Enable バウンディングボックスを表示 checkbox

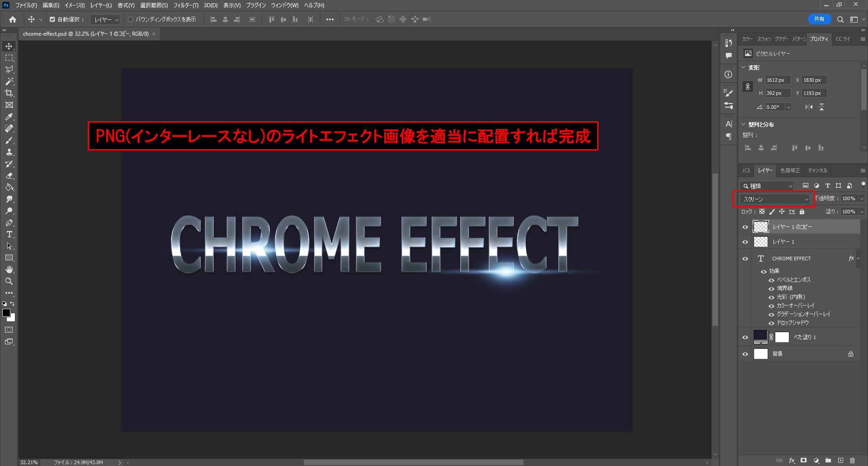click(131, 19)
